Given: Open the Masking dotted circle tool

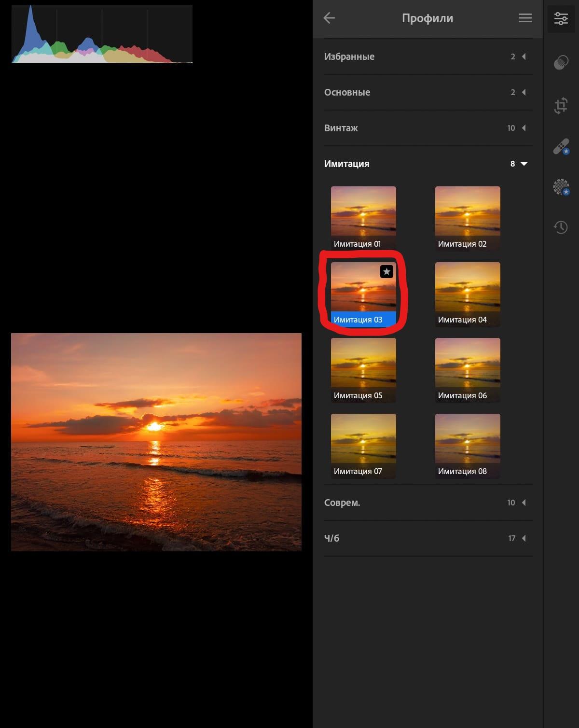Looking at the screenshot, I should click(561, 187).
